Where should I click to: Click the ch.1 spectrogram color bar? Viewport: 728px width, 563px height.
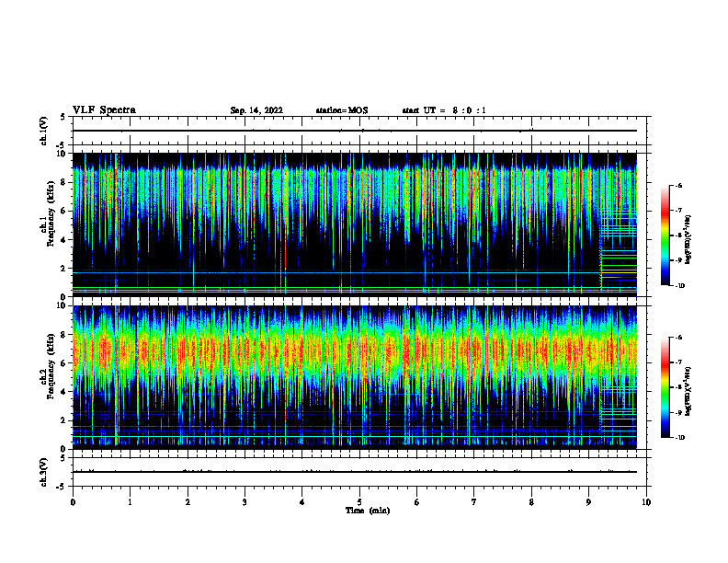coord(665,236)
